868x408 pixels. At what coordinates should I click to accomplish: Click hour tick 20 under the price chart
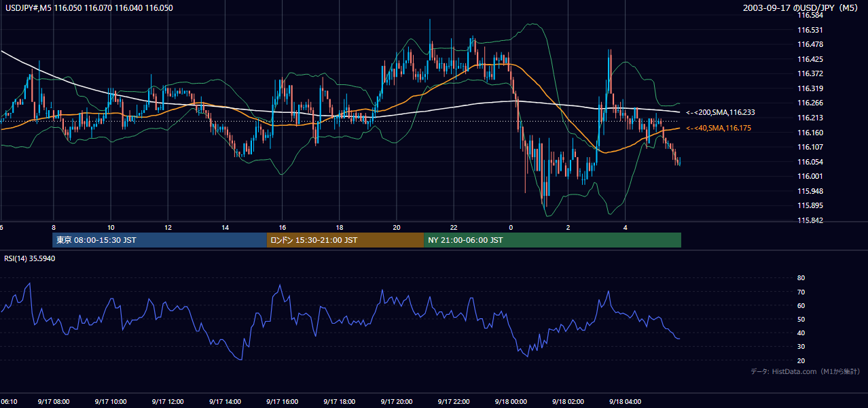(x=396, y=228)
